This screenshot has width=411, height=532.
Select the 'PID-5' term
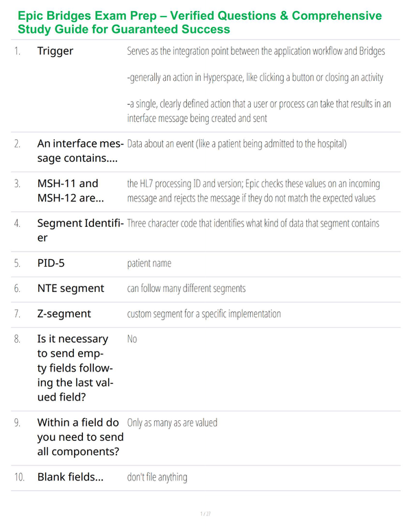pos(51,263)
